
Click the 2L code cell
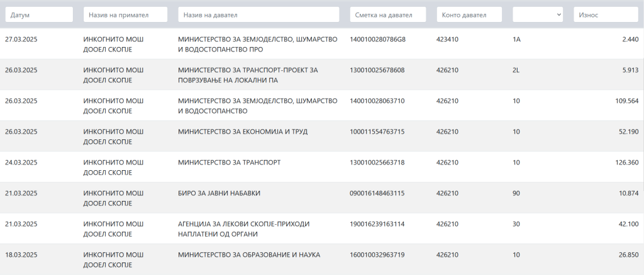point(517,70)
